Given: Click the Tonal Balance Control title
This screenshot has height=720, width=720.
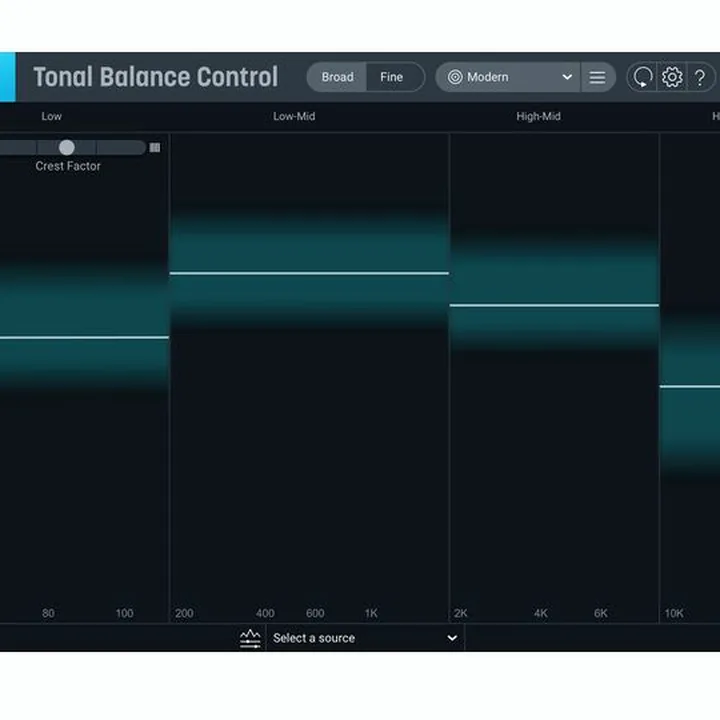Looking at the screenshot, I should 156,77.
